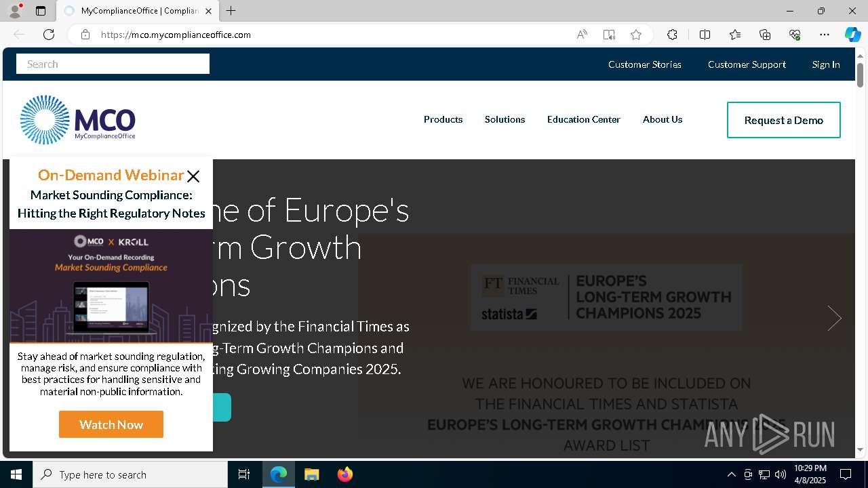Open the Solutions menu
The image size is (868, 488).
click(505, 119)
